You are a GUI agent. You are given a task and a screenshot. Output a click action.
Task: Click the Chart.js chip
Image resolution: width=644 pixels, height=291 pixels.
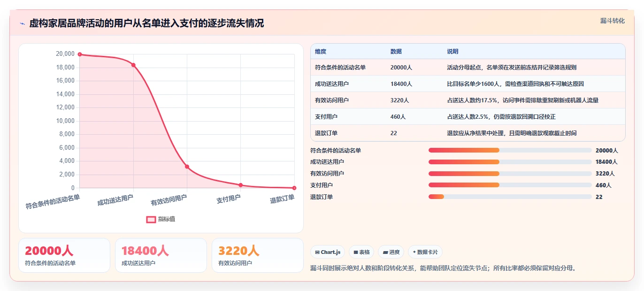328,252
